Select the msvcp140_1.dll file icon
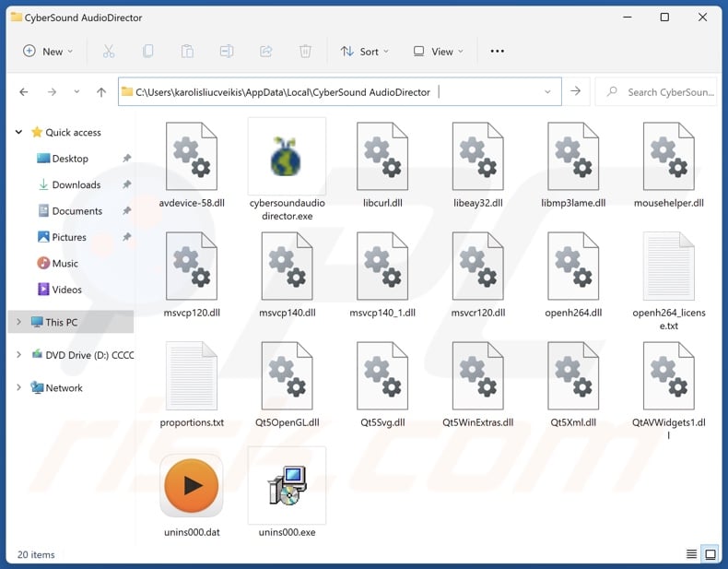 point(382,266)
